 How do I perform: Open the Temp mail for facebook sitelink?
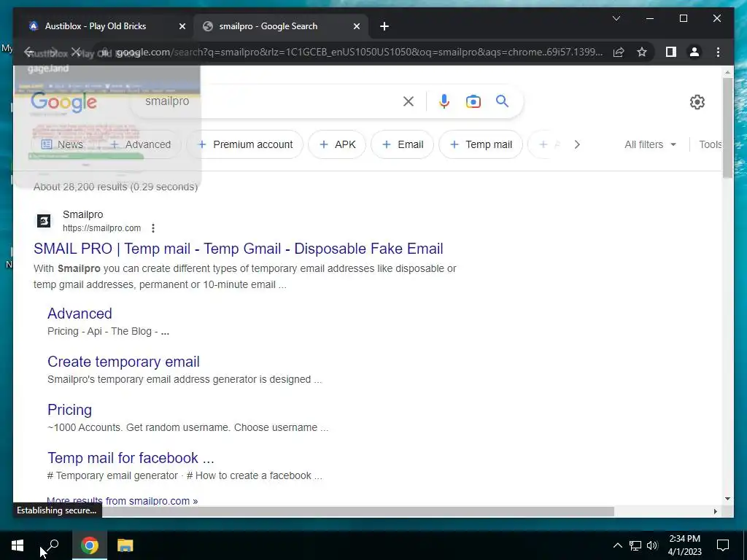[131, 458]
